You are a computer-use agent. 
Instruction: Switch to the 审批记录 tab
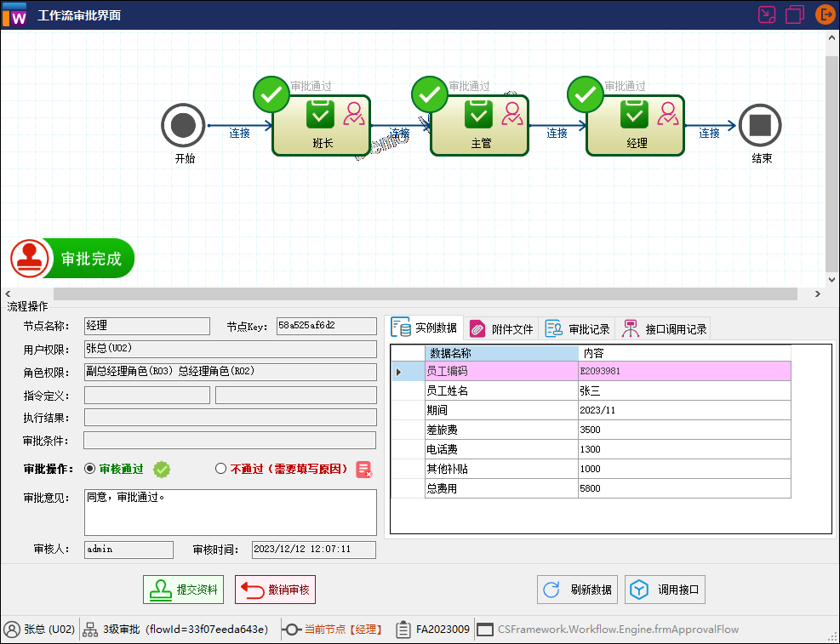(x=578, y=327)
